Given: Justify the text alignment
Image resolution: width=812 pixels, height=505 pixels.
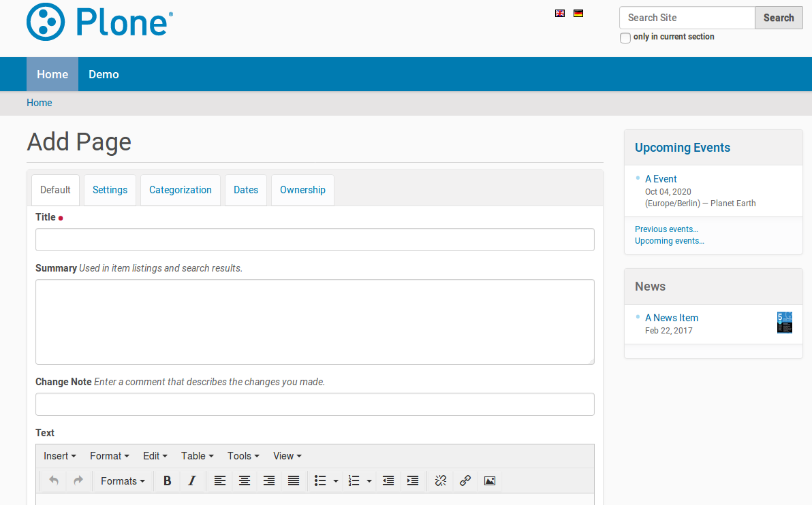Looking at the screenshot, I should click(x=294, y=480).
